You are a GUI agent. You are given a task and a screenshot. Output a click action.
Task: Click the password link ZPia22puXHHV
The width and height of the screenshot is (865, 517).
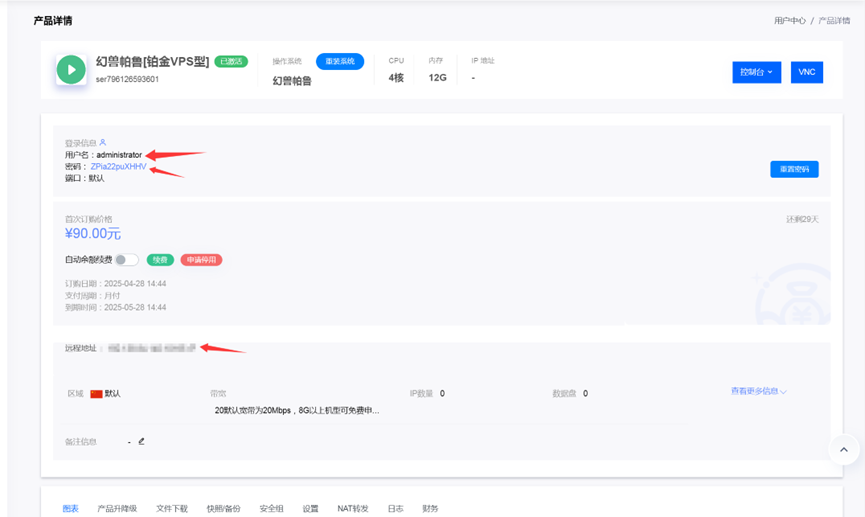(119, 167)
